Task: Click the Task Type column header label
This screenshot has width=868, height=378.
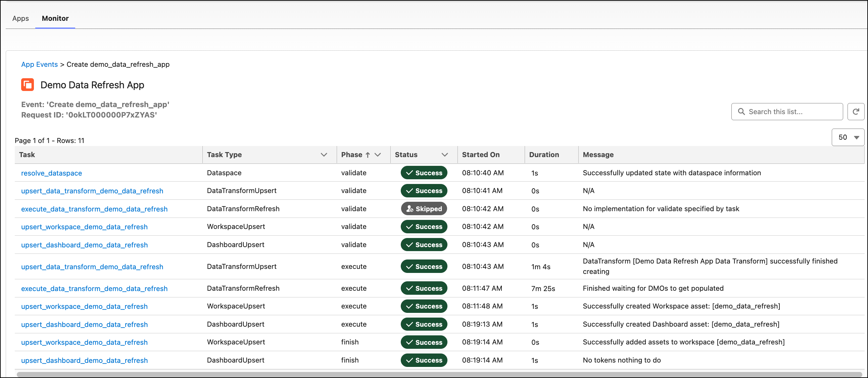Action: [225, 155]
